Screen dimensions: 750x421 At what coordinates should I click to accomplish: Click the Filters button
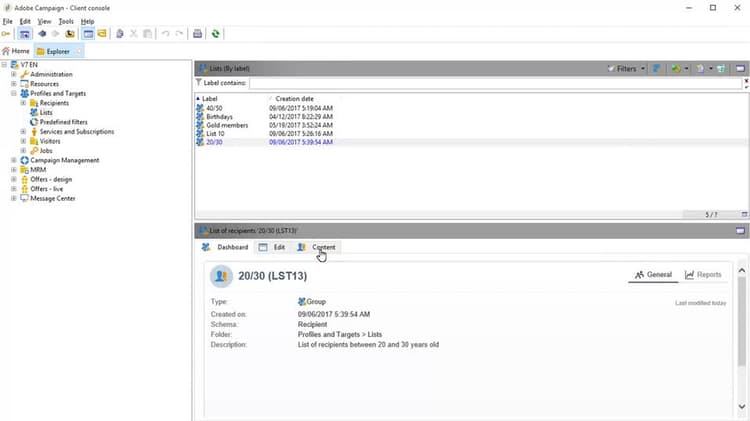pyautogui.click(x=622, y=69)
